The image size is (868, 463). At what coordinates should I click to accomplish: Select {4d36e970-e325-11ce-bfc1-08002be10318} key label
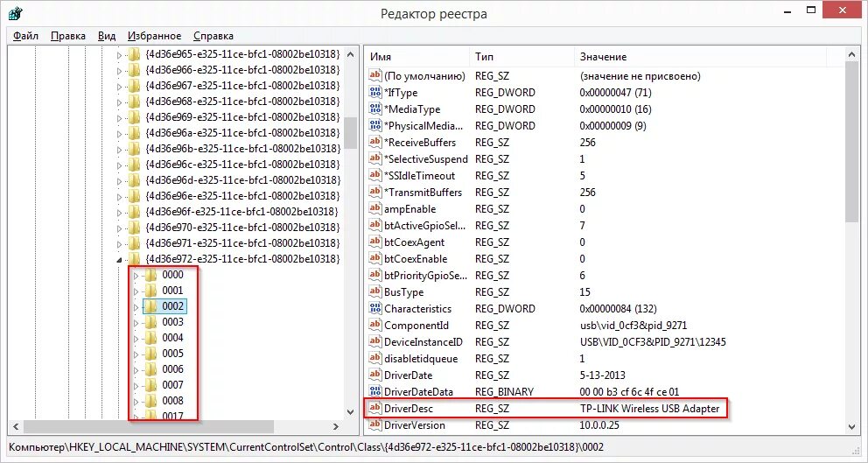click(x=242, y=227)
